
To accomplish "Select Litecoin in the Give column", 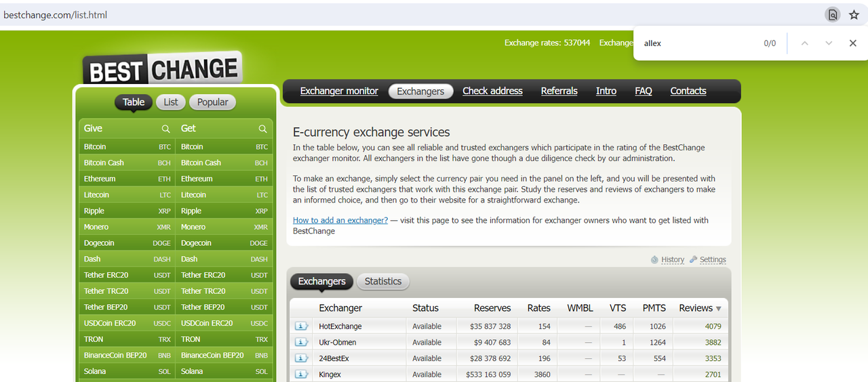I will click(127, 195).
